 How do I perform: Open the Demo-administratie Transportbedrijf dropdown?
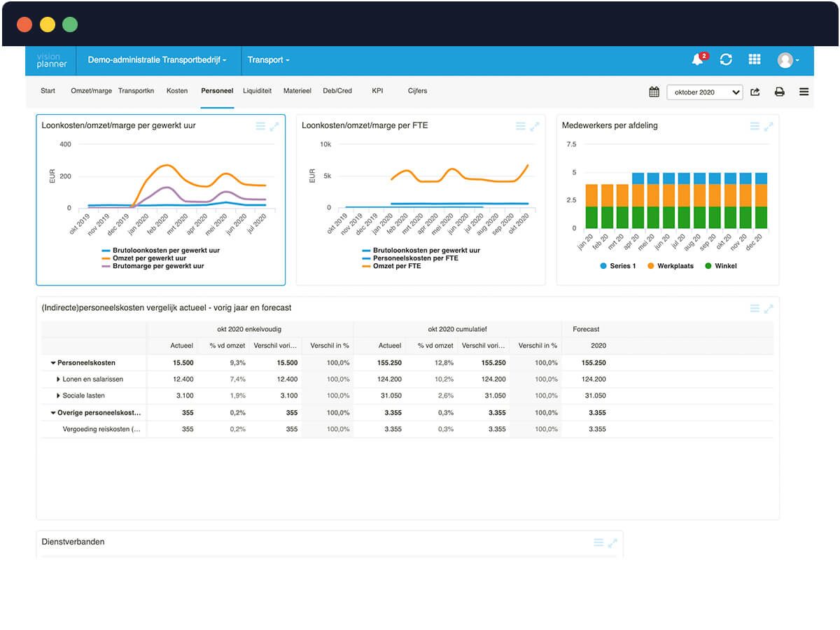[x=157, y=60]
